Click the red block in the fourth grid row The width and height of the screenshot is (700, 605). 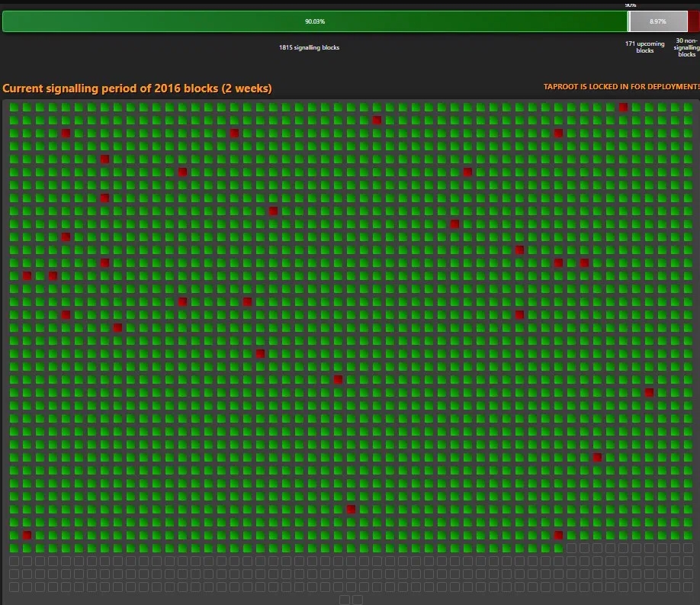click(104, 159)
